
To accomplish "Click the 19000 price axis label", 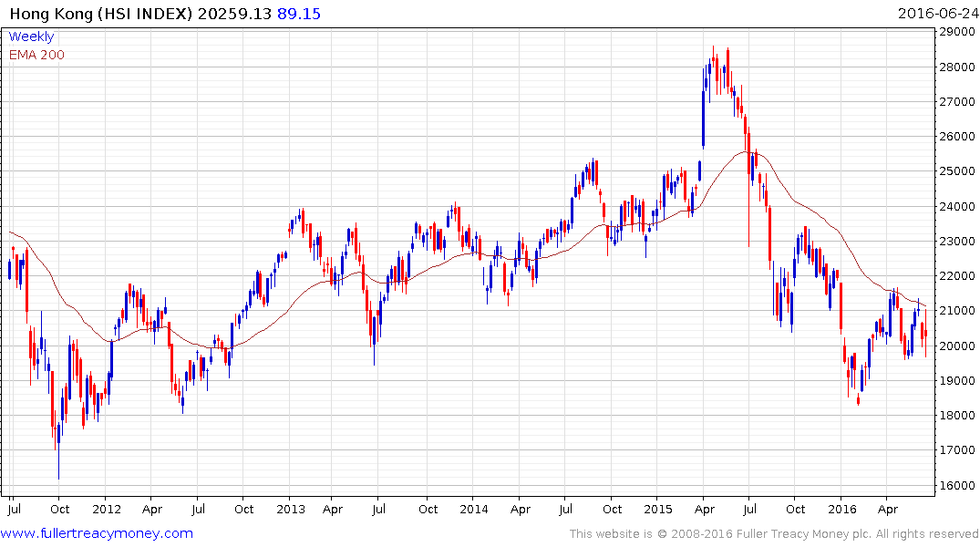I will [957, 380].
